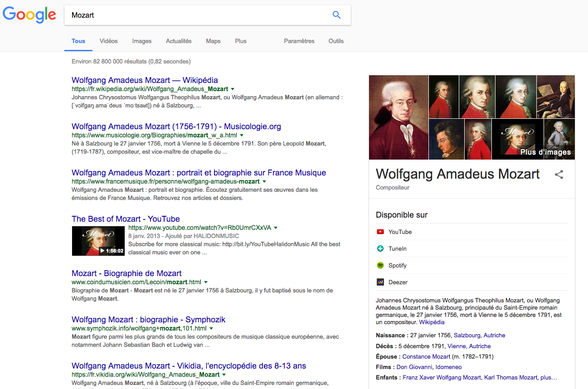Viewport: 588px width, 389px height.
Task: Expand dropdown arrow beside the francemusique.fr URL
Action: [264, 182]
